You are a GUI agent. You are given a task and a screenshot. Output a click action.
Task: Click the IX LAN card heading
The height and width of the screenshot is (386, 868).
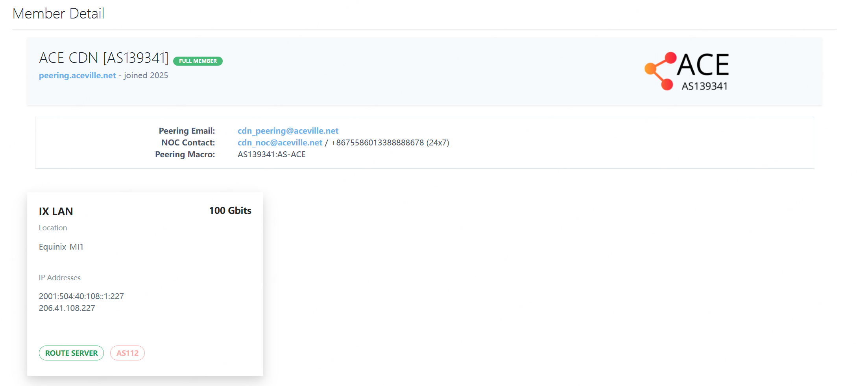click(x=56, y=211)
